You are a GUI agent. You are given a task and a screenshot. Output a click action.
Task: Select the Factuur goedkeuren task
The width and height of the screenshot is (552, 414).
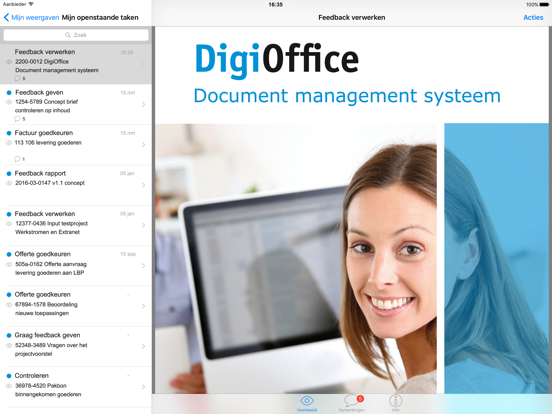[76, 145]
